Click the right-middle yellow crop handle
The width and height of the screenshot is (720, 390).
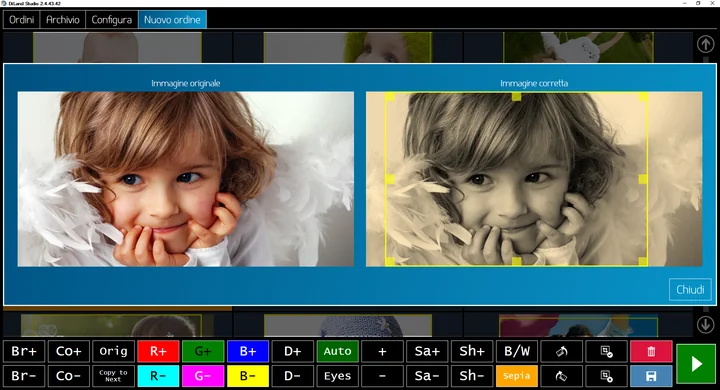pyautogui.click(x=643, y=179)
